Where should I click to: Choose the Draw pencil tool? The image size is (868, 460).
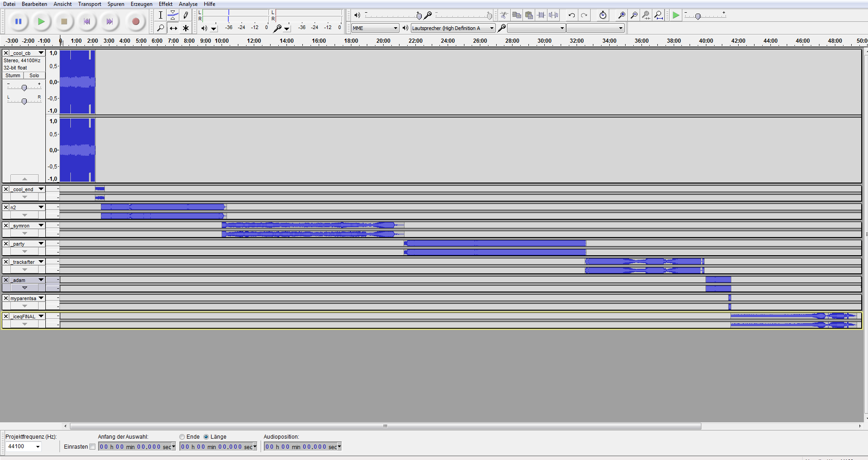coord(186,15)
